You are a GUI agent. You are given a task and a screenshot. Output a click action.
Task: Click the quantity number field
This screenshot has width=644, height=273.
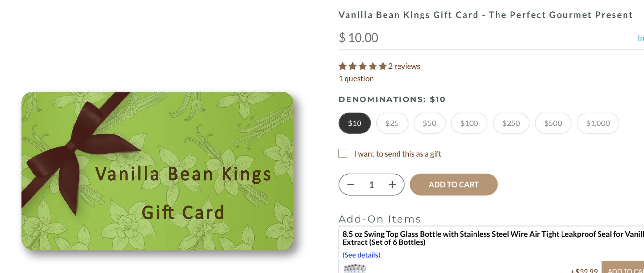(x=372, y=185)
